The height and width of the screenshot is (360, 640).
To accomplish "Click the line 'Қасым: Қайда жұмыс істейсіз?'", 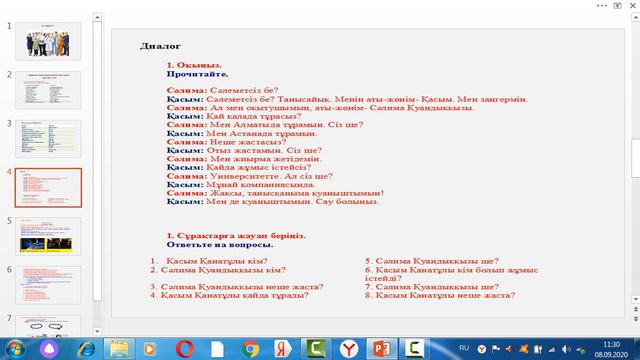I will point(239,167).
